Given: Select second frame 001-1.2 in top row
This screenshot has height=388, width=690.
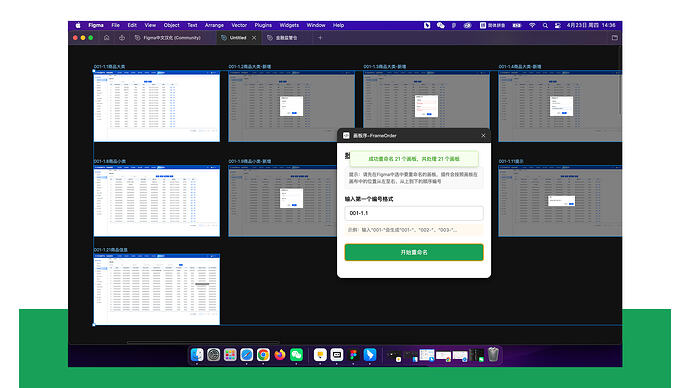Looking at the screenshot, I should [x=291, y=106].
